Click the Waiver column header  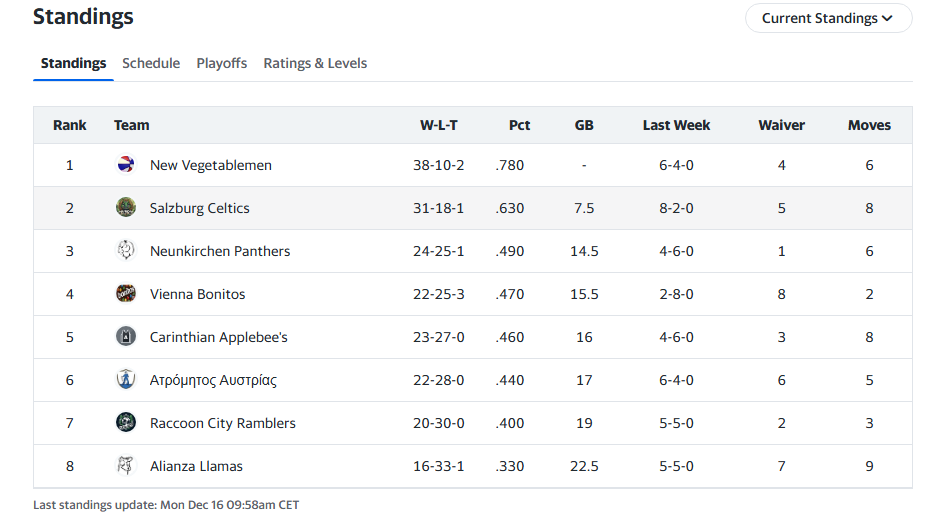[x=781, y=125]
